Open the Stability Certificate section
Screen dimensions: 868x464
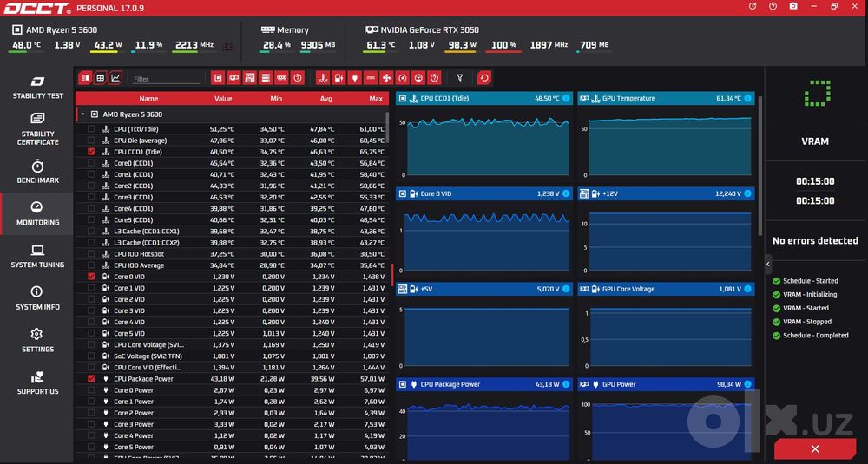tap(37, 129)
